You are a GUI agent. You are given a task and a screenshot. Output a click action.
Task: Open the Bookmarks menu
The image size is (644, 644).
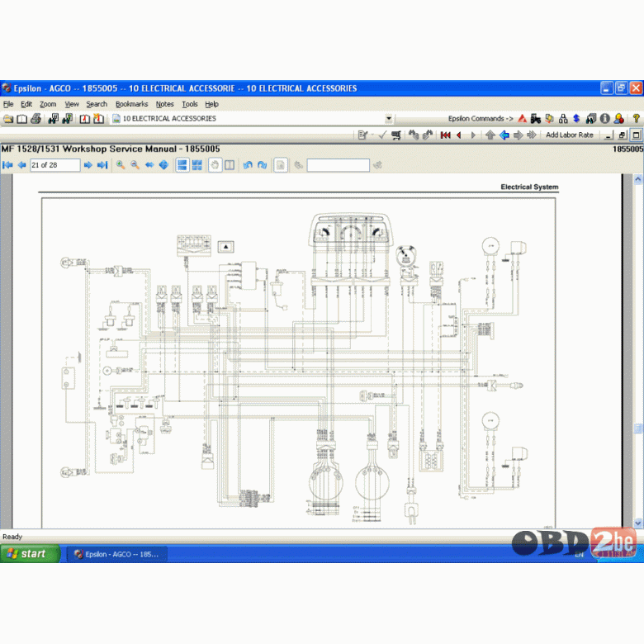coord(131,104)
